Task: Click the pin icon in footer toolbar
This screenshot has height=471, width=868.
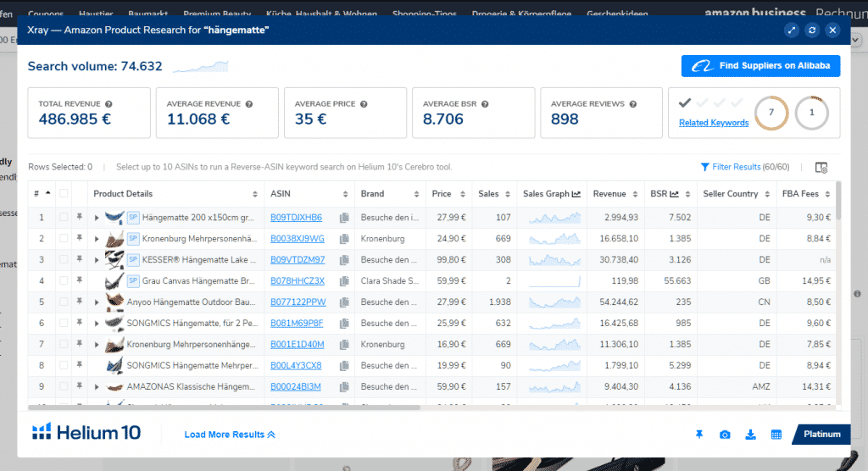Action: point(699,435)
